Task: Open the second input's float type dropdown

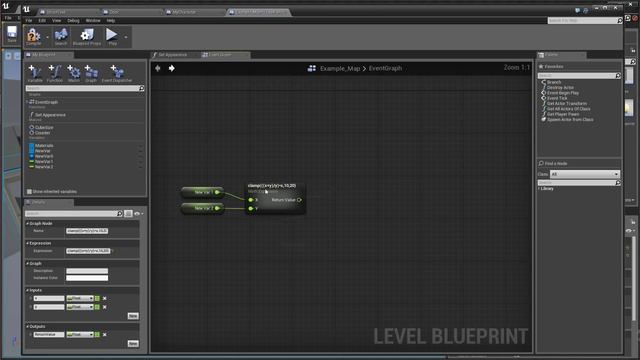Action: [x=80, y=307]
